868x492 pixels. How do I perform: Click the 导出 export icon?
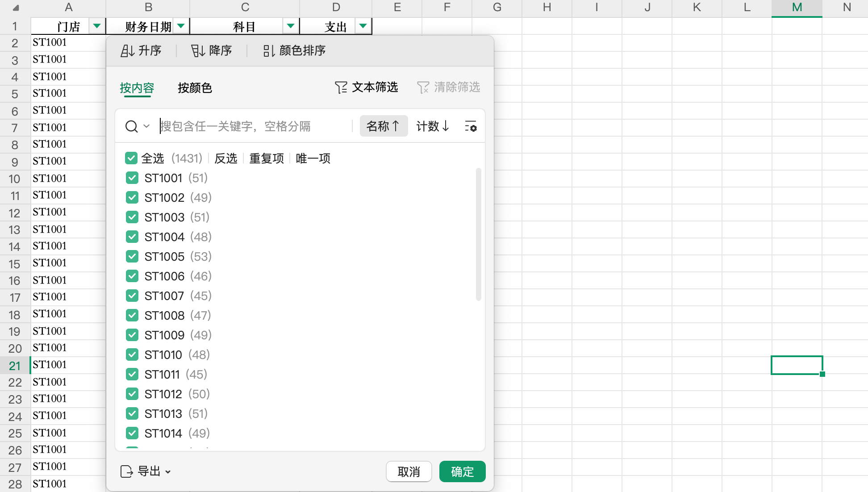(126, 471)
